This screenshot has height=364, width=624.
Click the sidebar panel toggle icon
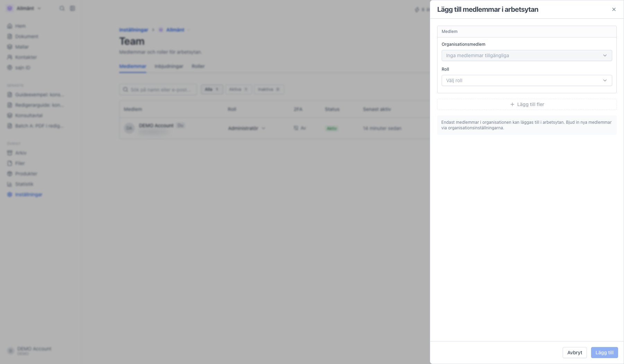[x=72, y=8]
